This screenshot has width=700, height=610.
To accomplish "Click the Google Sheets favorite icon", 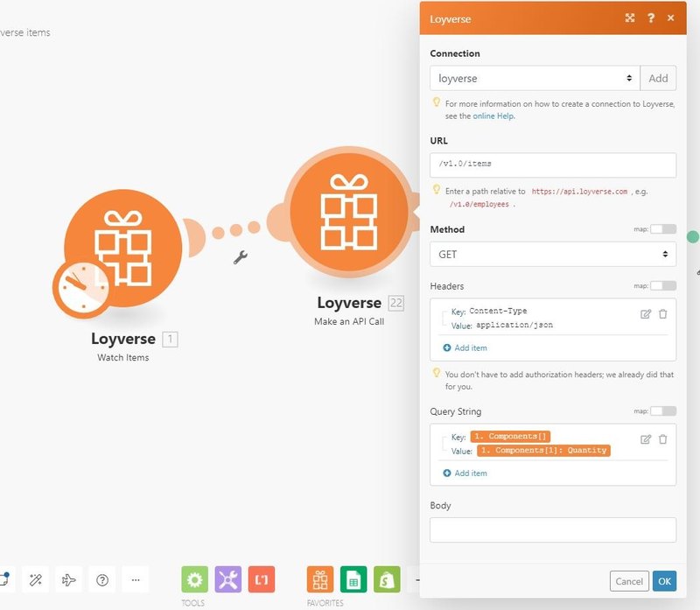I will 353,579.
